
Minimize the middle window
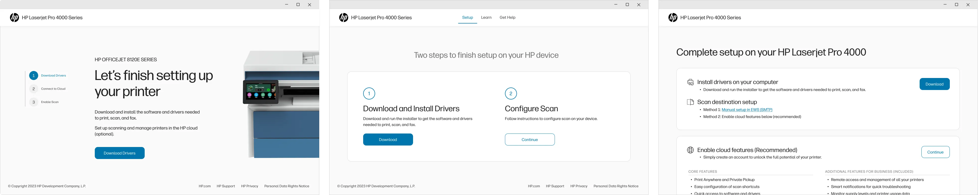(x=616, y=4)
